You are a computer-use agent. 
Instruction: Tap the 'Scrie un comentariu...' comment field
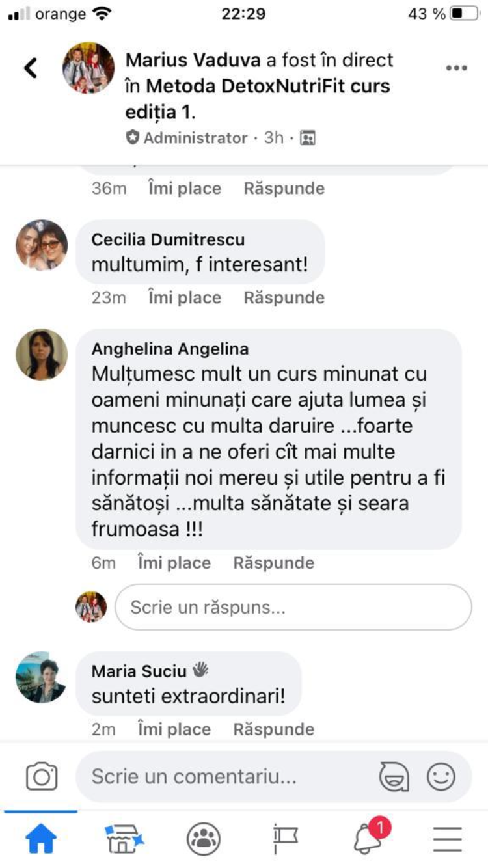point(228,776)
